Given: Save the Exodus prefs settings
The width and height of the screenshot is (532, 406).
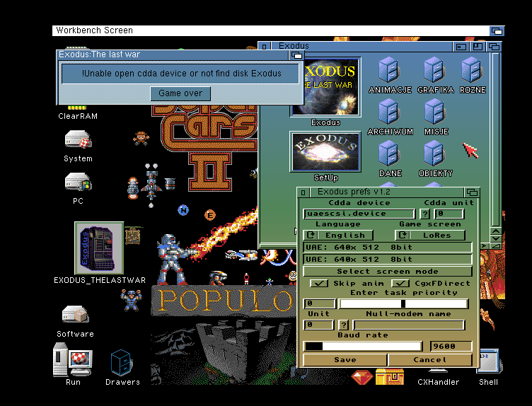Looking at the screenshot, I should click(345, 360).
